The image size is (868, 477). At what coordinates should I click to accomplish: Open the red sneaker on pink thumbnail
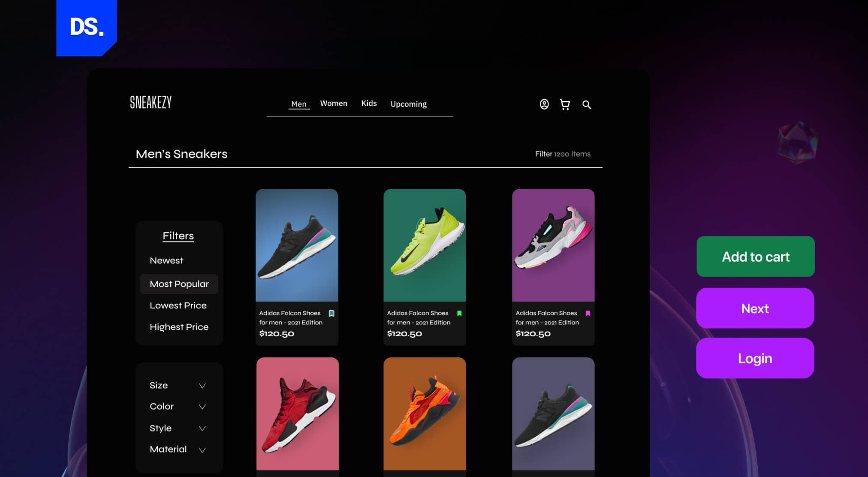point(298,414)
